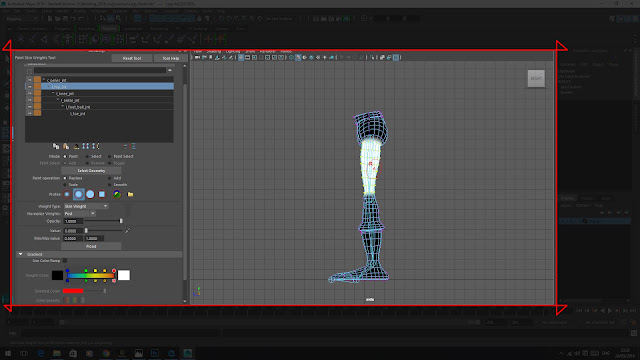Viewport: 640px width, 360px height.
Task: Click the value eyedropper pick icon
Action: 128,231
